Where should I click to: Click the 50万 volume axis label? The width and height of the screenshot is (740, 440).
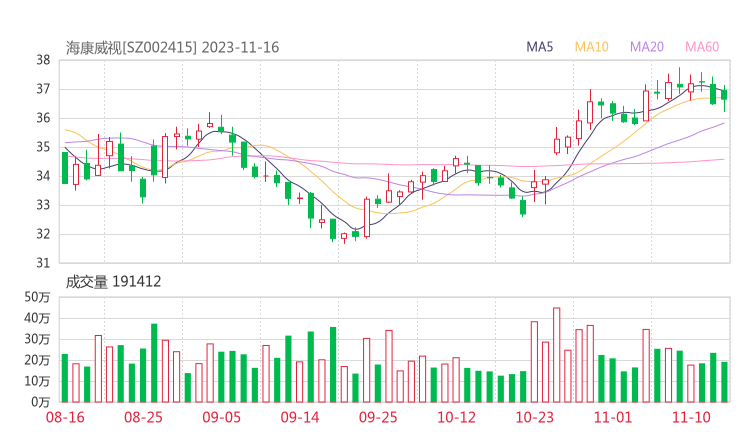pyautogui.click(x=39, y=298)
